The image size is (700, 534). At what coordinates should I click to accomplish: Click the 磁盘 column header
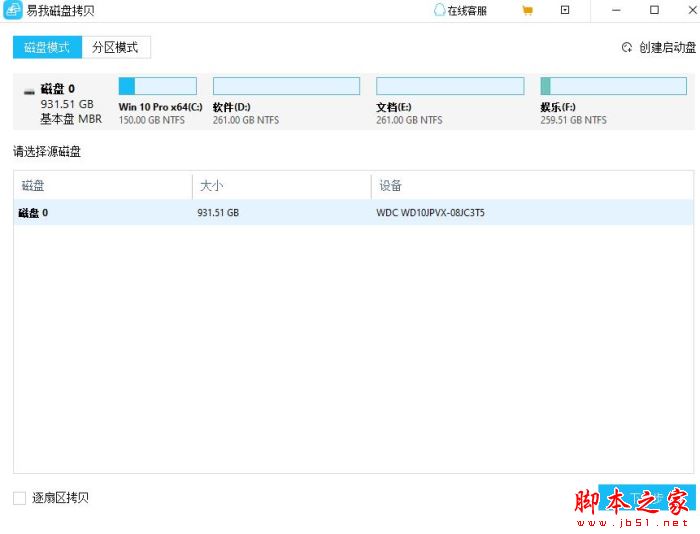pyautogui.click(x=33, y=185)
